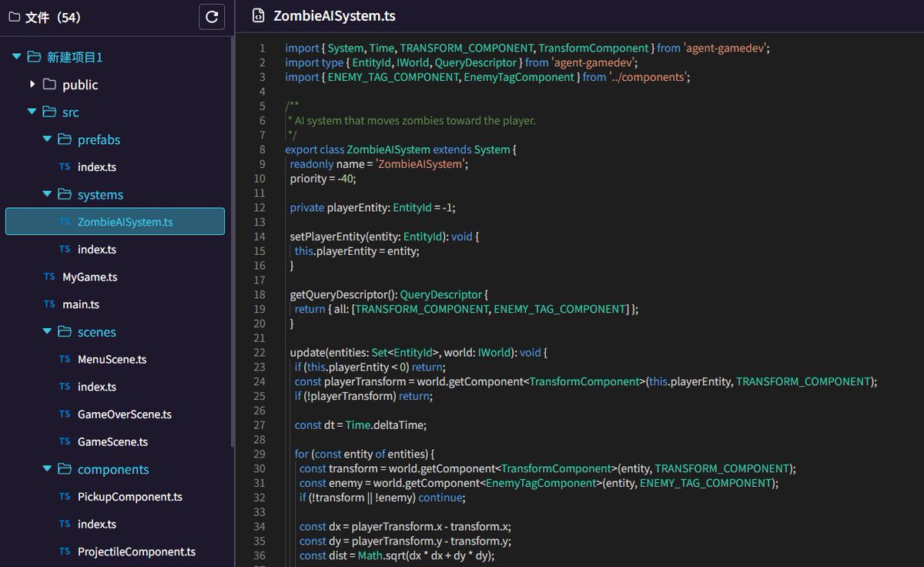This screenshot has height=567, width=924.
Task: Click the 'AI system that moves zombies' comment
Action: [x=410, y=120]
